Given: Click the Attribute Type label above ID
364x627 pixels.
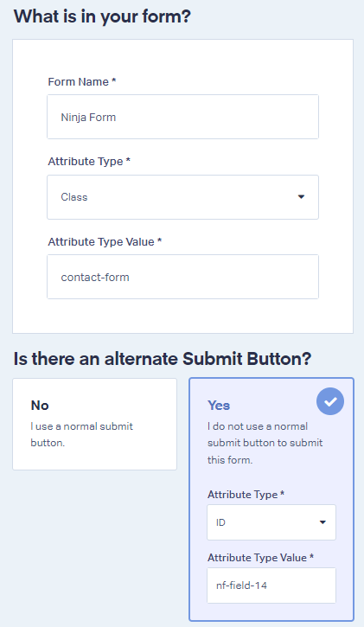Looking at the screenshot, I should pos(246,495).
